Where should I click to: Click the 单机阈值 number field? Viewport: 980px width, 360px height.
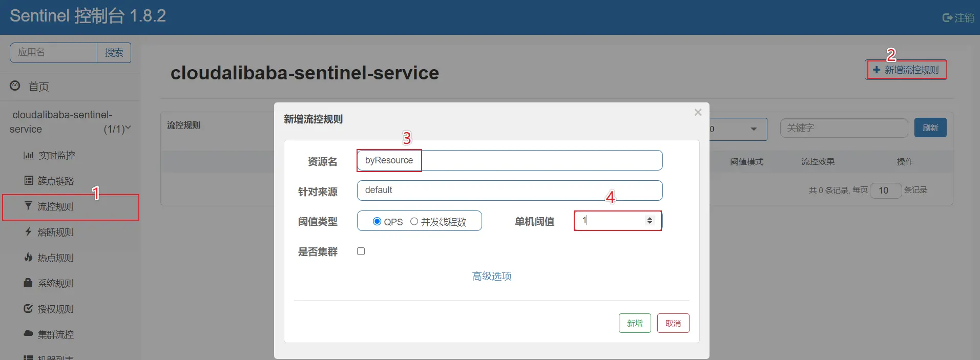(x=617, y=221)
